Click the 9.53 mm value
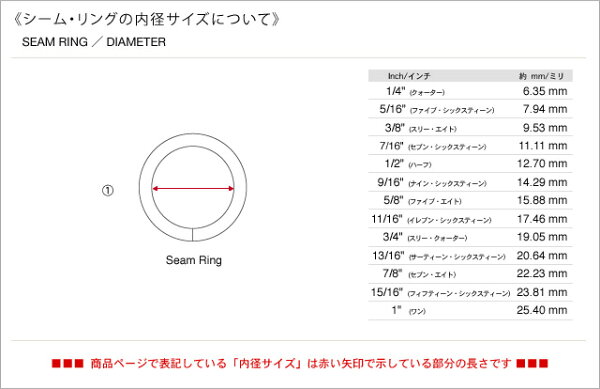 pos(545,128)
